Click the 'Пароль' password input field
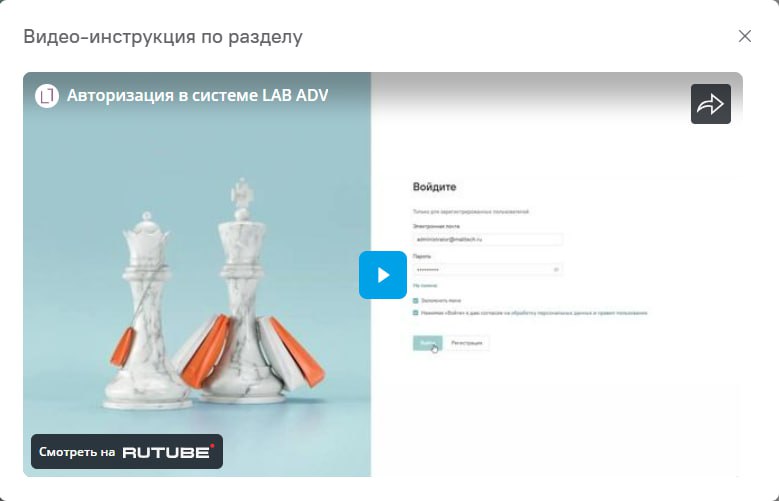The image size is (779, 501). click(487, 269)
